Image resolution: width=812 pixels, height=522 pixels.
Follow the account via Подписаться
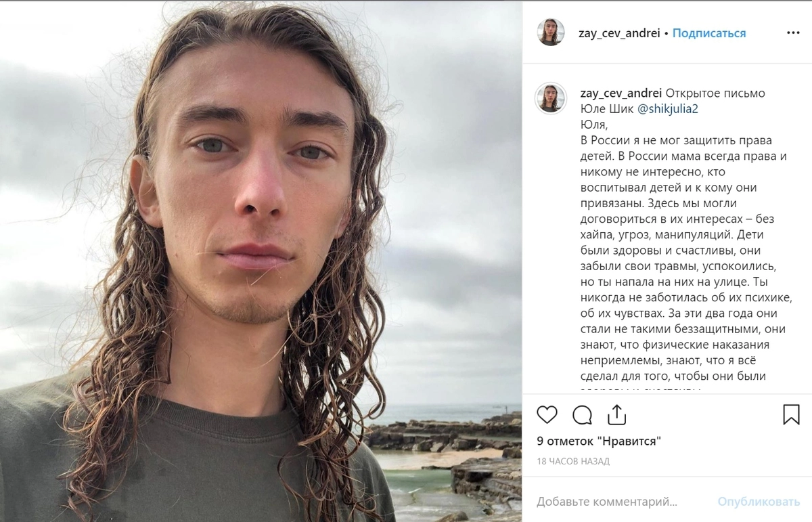pos(709,33)
